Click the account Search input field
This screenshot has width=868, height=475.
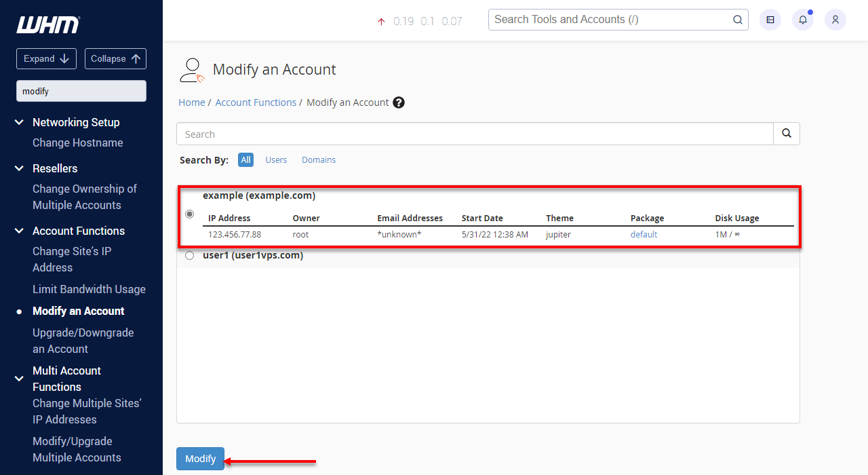[475, 134]
